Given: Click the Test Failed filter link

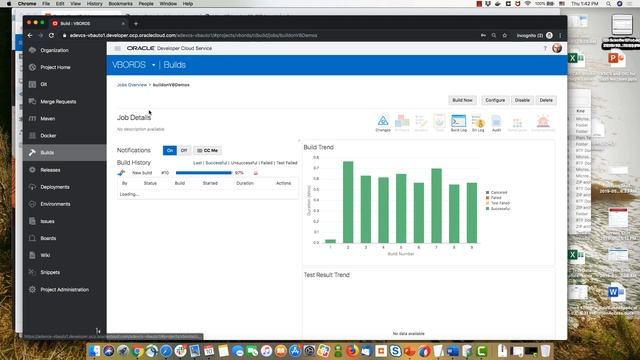Looking at the screenshot, I should tap(287, 163).
